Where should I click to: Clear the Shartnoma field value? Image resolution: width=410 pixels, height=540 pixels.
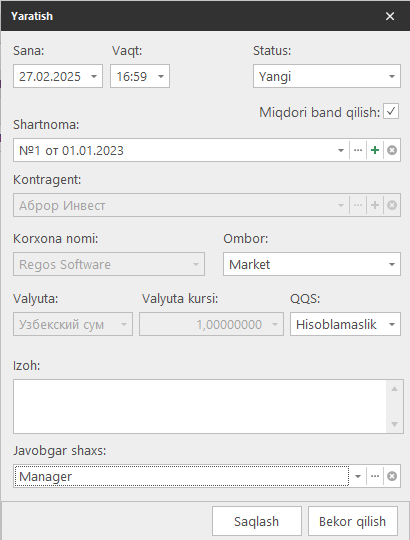coord(392,150)
